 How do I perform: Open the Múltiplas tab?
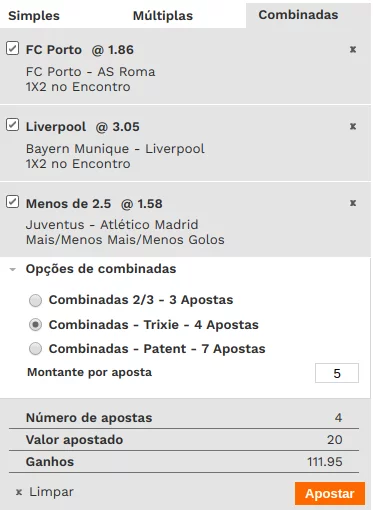[x=163, y=16]
